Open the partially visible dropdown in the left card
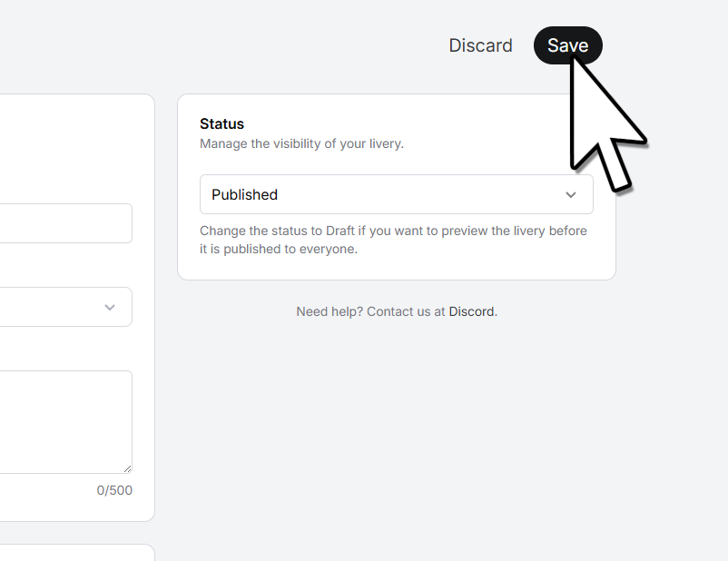 click(66, 307)
